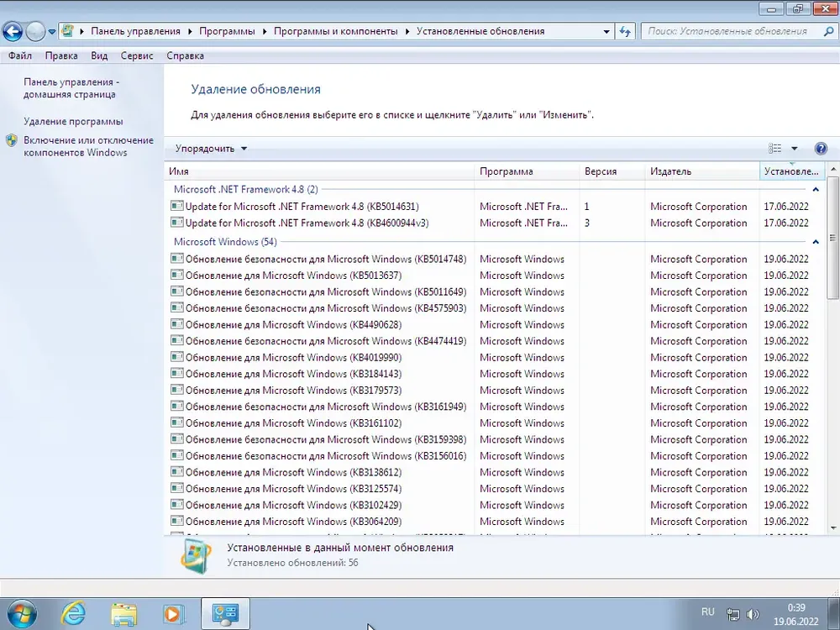The image size is (840, 630).
Task: Open the view options dropdown arrow
Action: pos(795,149)
